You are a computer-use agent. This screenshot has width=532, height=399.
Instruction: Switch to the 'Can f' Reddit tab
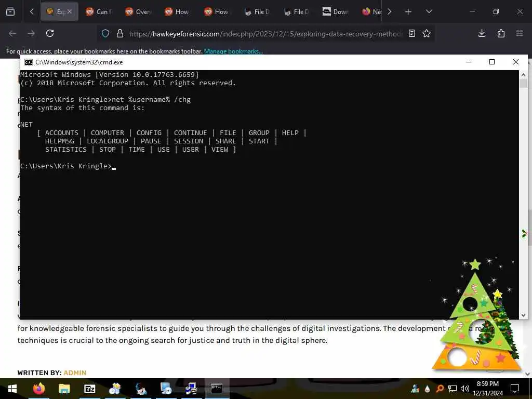[x=99, y=12]
